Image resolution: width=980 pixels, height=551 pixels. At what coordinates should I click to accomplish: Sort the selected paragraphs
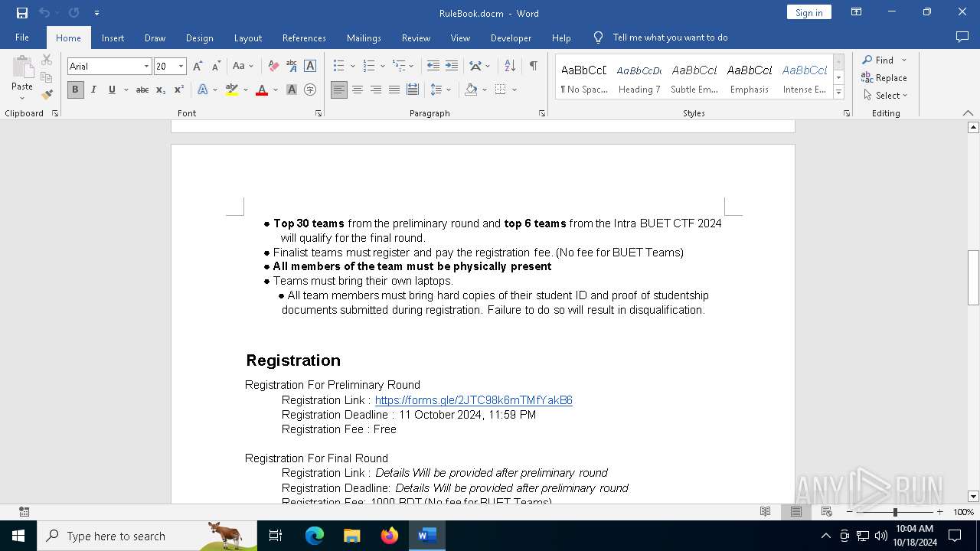coord(510,67)
